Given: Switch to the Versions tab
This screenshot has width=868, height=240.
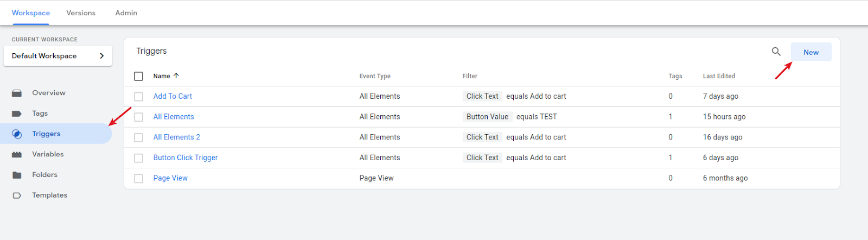Looking at the screenshot, I should [x=81, y=13].
